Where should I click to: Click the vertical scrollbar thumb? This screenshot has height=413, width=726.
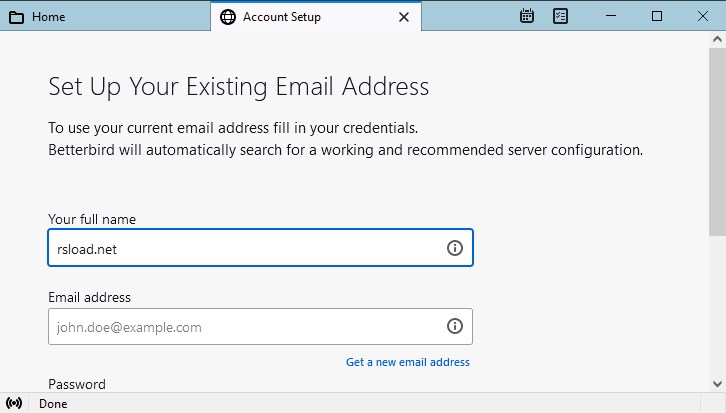(718, 140)
